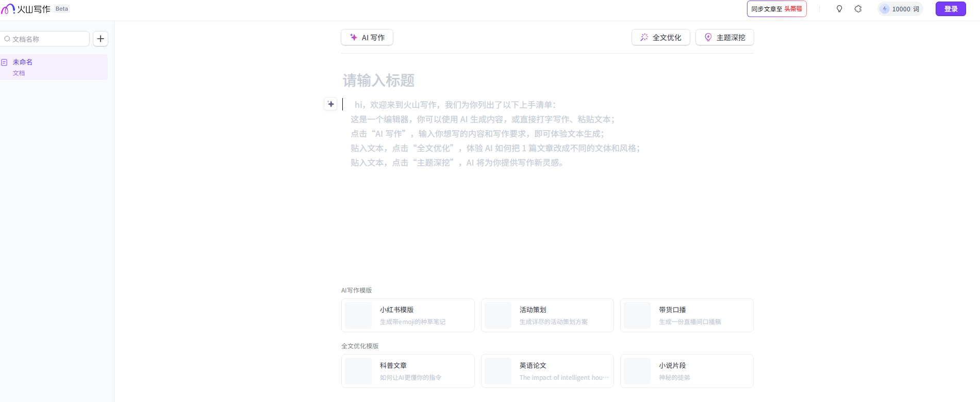Click the sparkle icon beside editor line

coord(331,104)
